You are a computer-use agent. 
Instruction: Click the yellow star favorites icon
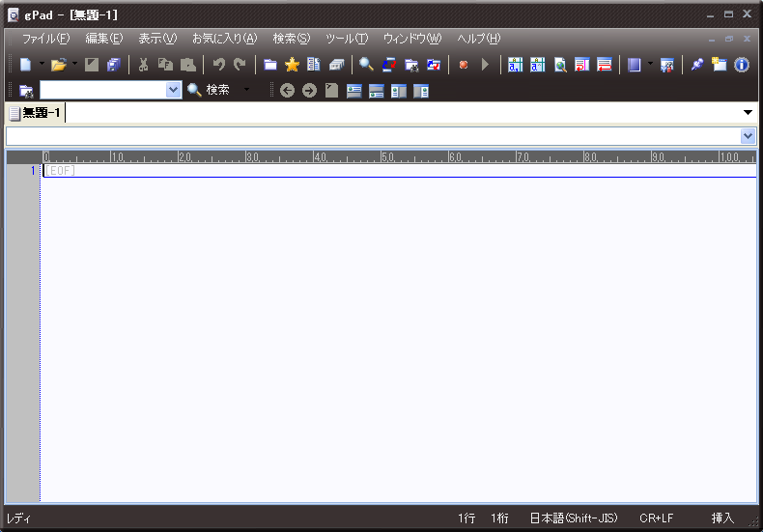tap(292, 65)
